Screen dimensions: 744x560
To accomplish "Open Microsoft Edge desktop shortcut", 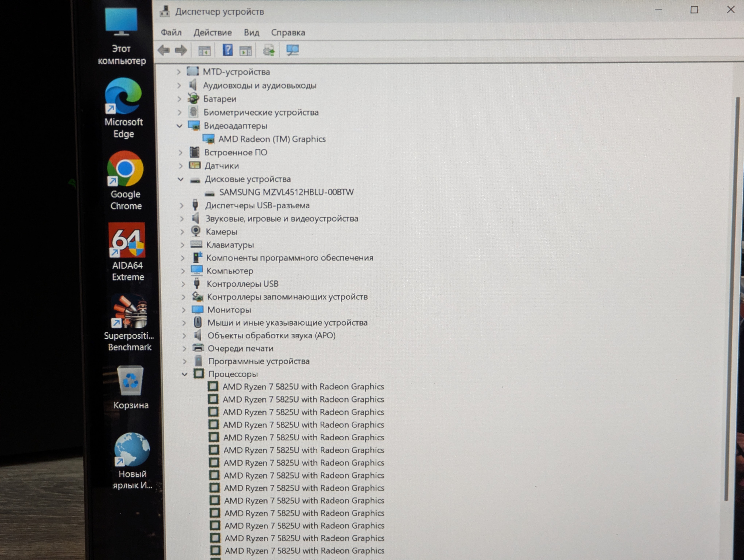I will (123, 108).
